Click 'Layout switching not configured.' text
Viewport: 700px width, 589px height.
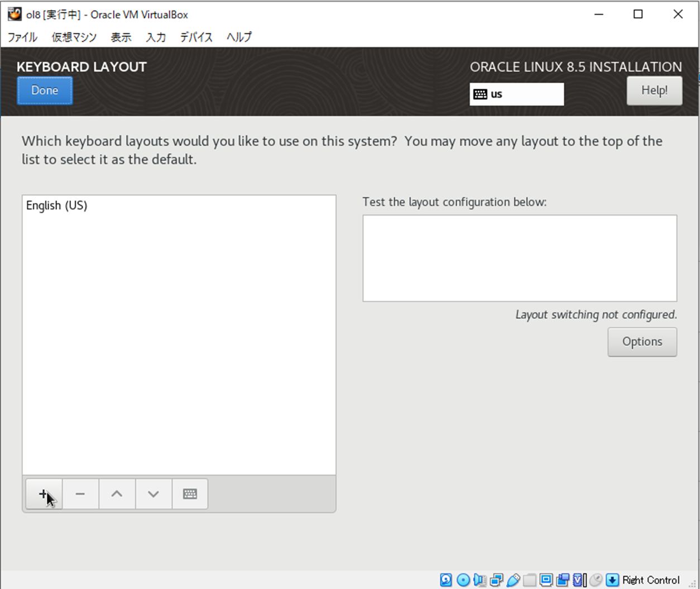pos(596,314)
